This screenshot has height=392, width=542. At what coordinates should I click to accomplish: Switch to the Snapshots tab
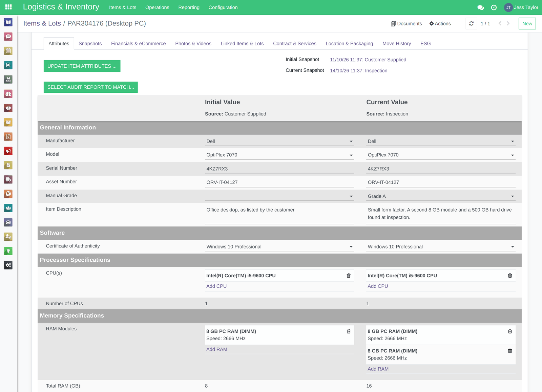pos(90,43)
